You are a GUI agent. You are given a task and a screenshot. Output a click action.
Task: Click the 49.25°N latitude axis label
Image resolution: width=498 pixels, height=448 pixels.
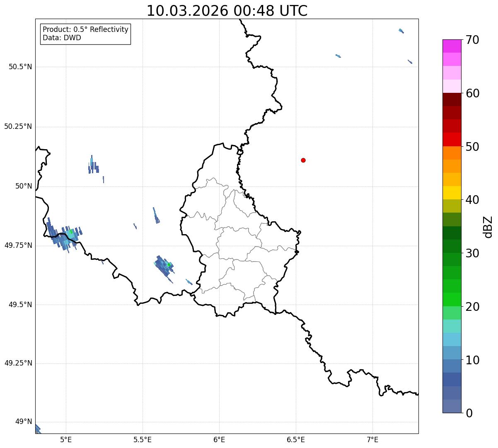(x=18, y=363)
